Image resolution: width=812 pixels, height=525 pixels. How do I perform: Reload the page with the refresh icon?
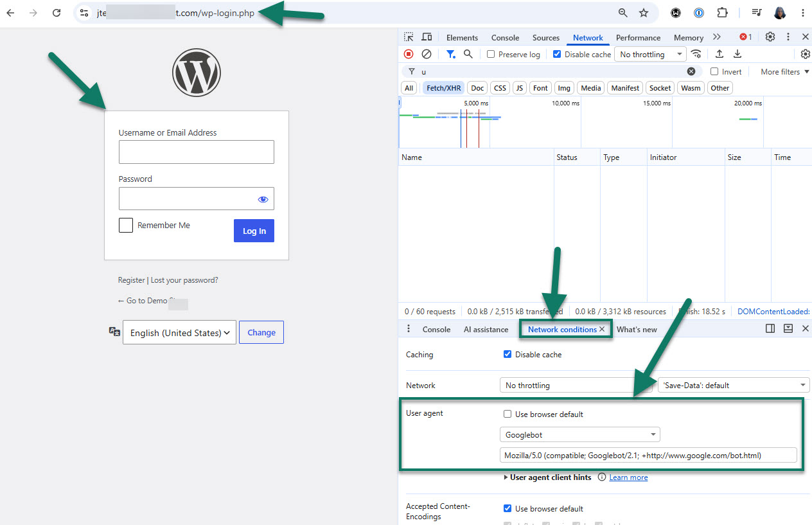57,13
